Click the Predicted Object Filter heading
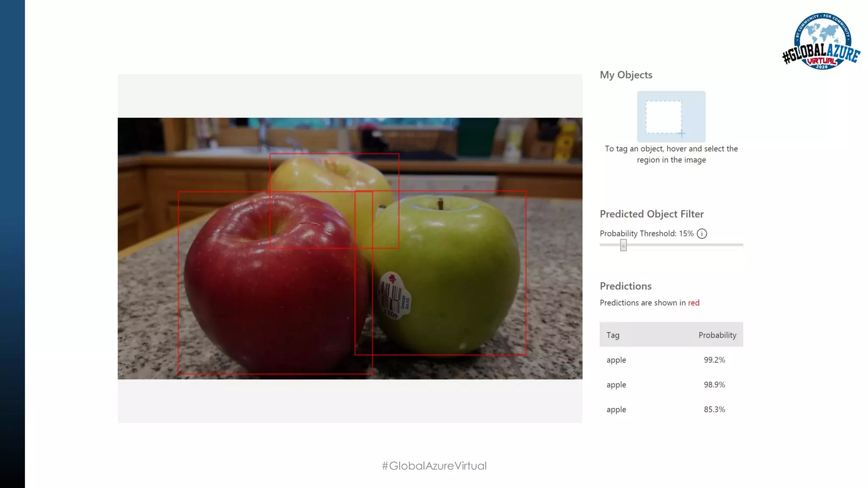The width and height of the screenshot is (868, 488). [651, 214]
